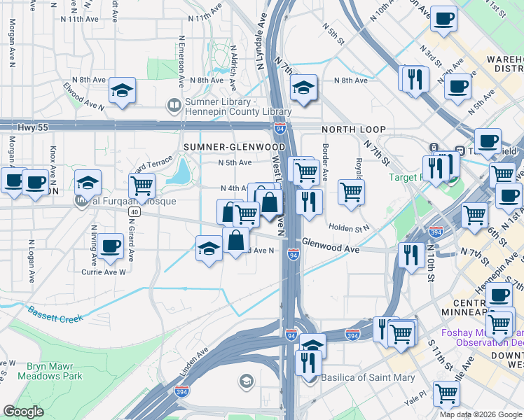Select the restaurant marker next to N 10th St
Screen dimensions: 524x420
(x=412, y=255)
